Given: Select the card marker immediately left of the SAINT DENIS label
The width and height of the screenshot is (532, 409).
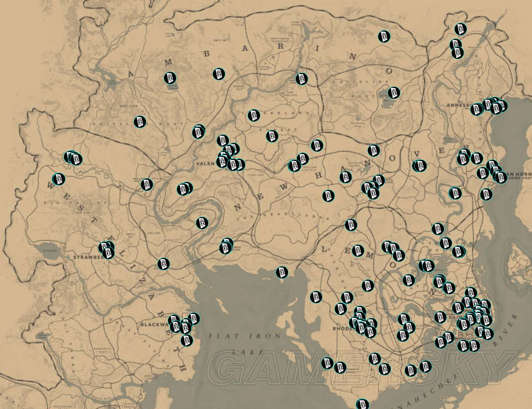Looking at the screenshot, I should click(x=440, y=317).
